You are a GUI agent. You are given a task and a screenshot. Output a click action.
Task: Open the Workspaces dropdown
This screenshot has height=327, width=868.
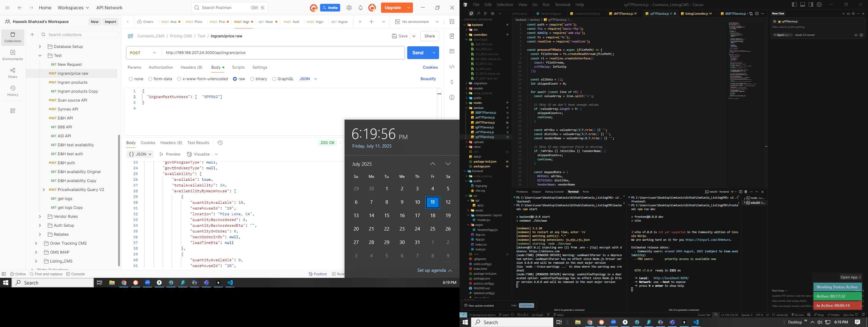coord(73,8)
